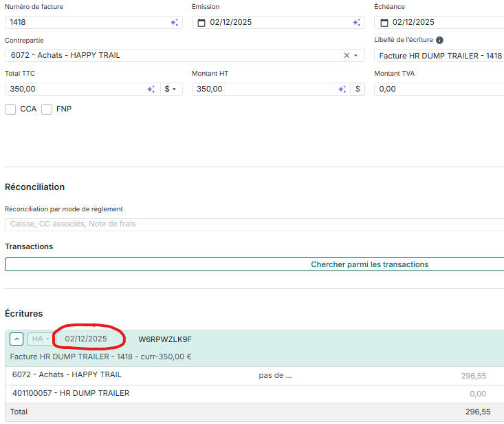Click the Réconciliation par mode de règlement field
The height and width of the screenshot is (424, 504).
click(254, 224)
